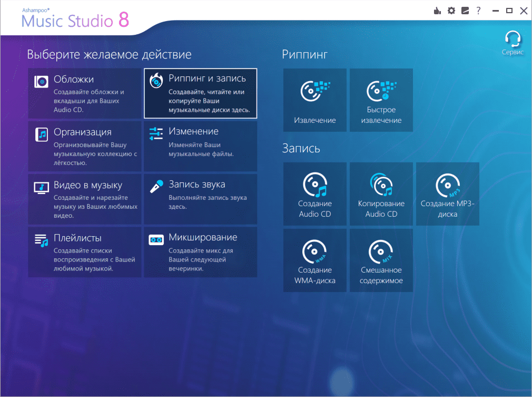Maximize the Music Studio window
Screen dimensions: 532x397
[x=509, y=11]
